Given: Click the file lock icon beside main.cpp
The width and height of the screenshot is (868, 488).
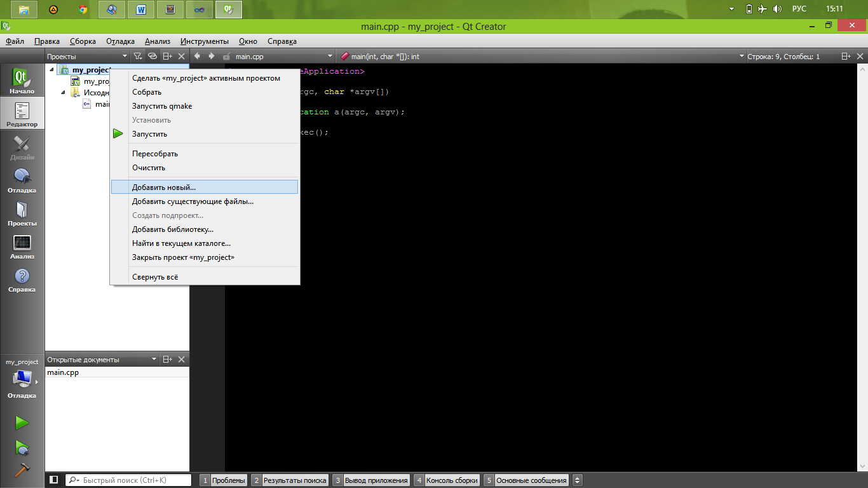Looking at the screenshot, I should coord(226,57).
